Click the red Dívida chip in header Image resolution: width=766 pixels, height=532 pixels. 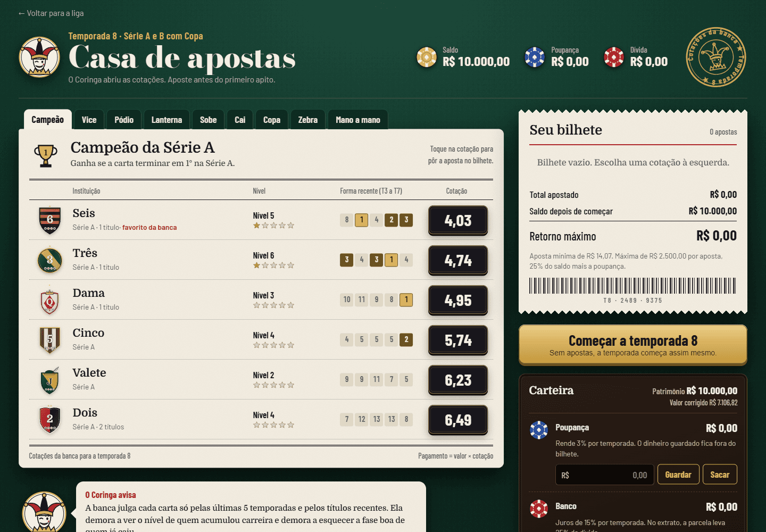click(x=614, y=57)
